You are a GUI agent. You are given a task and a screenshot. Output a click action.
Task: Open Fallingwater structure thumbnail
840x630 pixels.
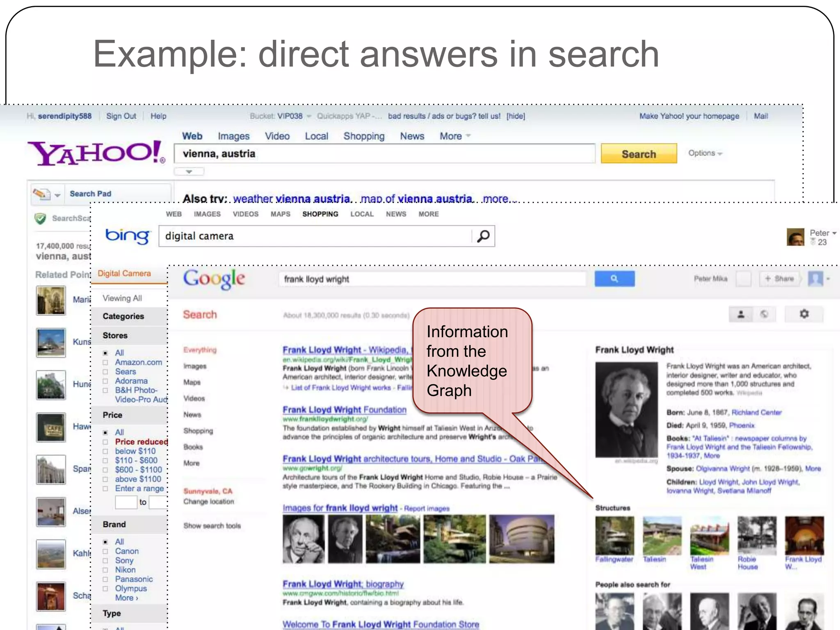[614, 535]
